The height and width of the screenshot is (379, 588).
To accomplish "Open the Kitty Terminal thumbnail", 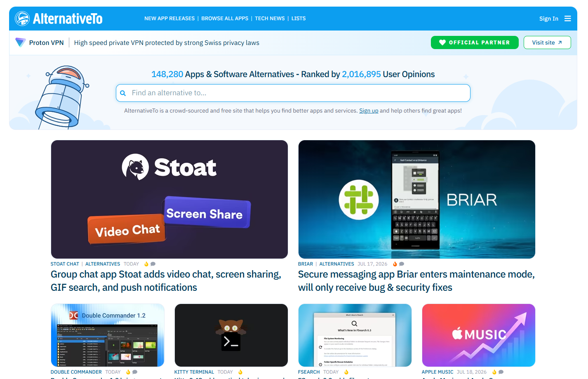I will 231,335.
